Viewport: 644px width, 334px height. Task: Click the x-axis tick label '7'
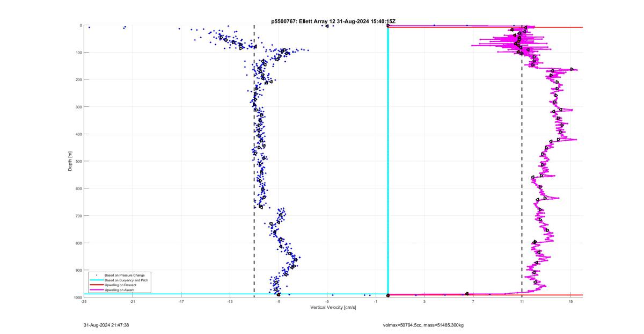point(473,302)
